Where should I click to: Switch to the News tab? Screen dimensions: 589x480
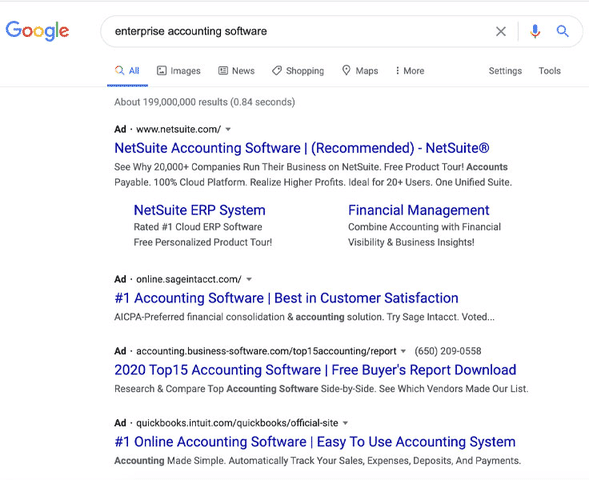(236, 71)
